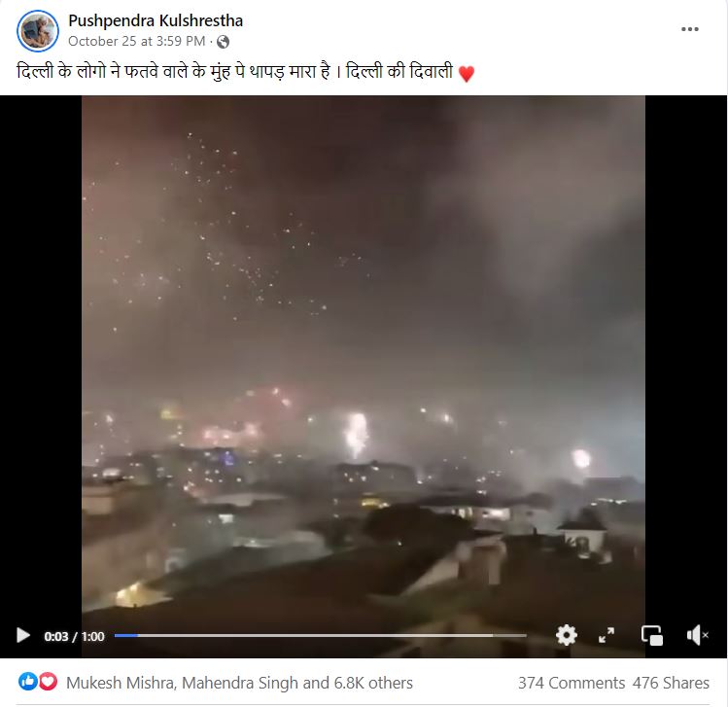Screen dimensions: 728x707
Task: Play the video with the play button
Action: pyautogui.click(x=22, y=635)
